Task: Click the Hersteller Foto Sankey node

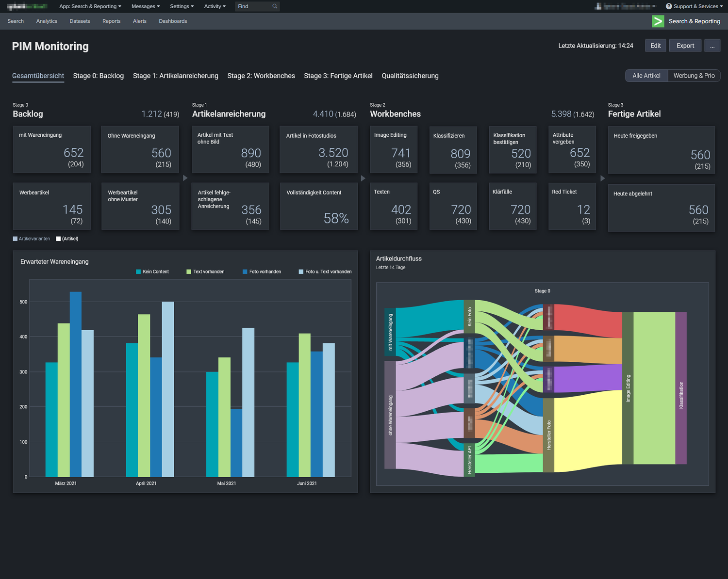Action: point(548,435)
